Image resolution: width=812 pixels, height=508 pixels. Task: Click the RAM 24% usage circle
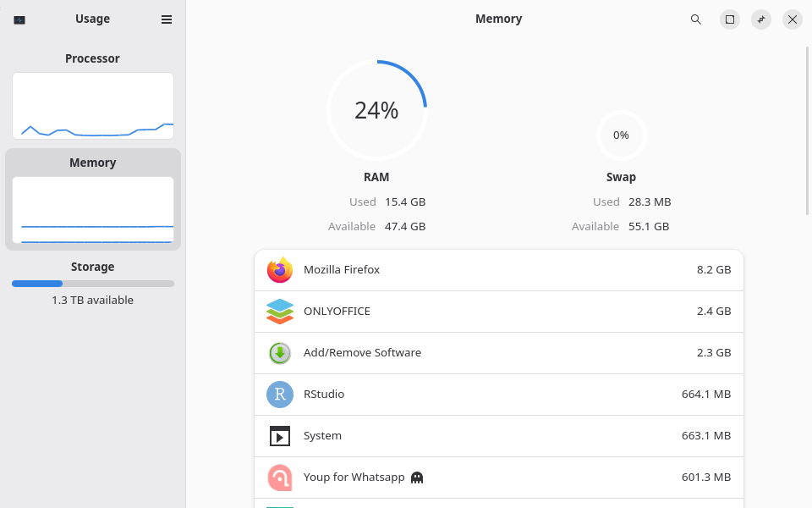click(x=376, y=110)
